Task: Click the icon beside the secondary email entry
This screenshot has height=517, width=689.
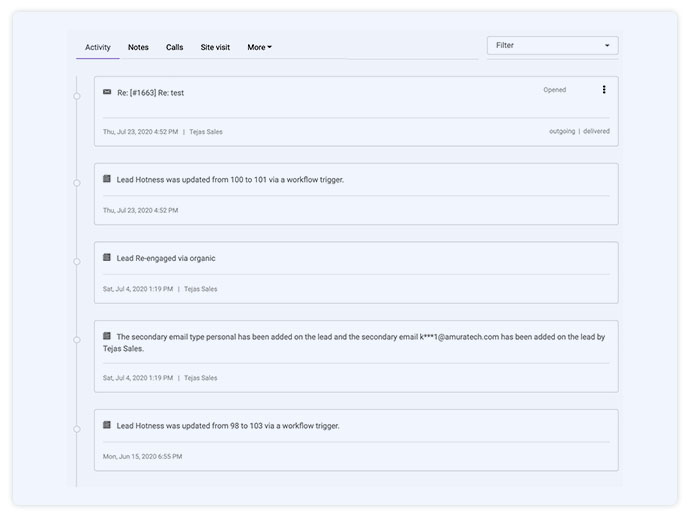Action: click(x=107, y=336)
